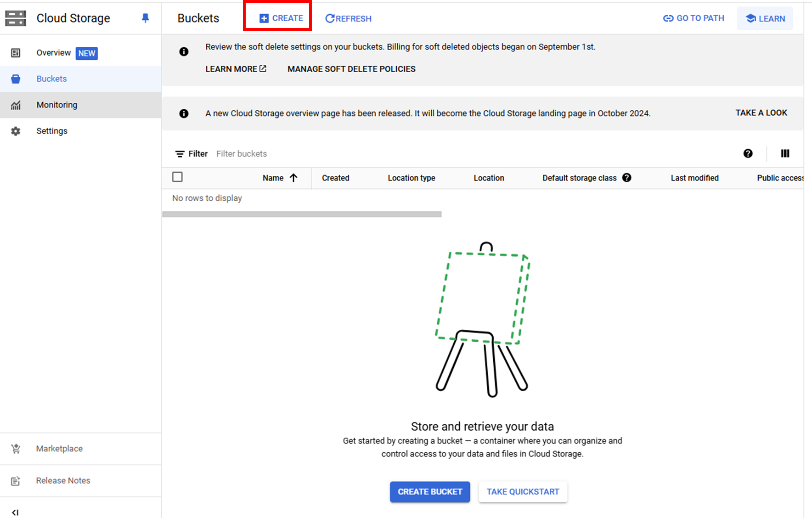The width and height of the screenshot is (812, 518).
Task: Click the overview notice info icon
Action: pos(184,113)
